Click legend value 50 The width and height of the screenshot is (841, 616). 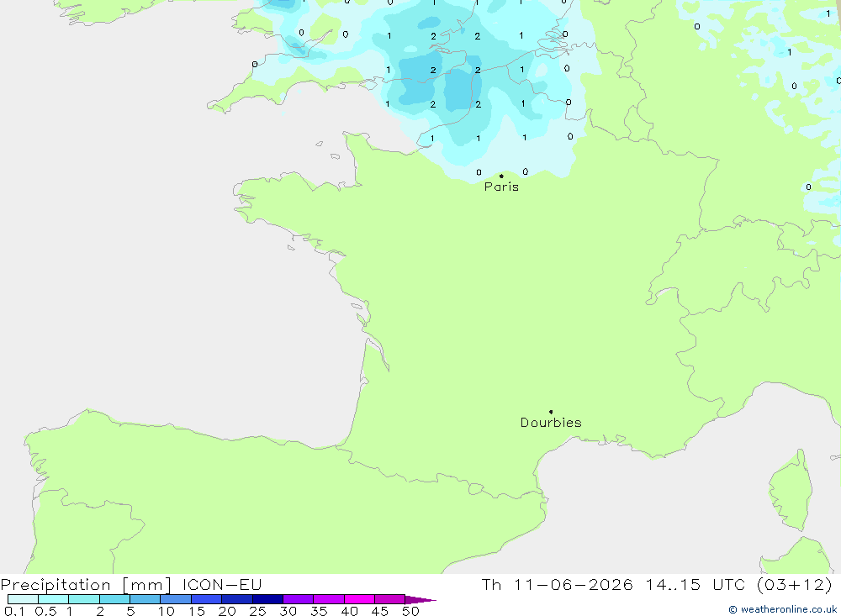pos(411,611)
